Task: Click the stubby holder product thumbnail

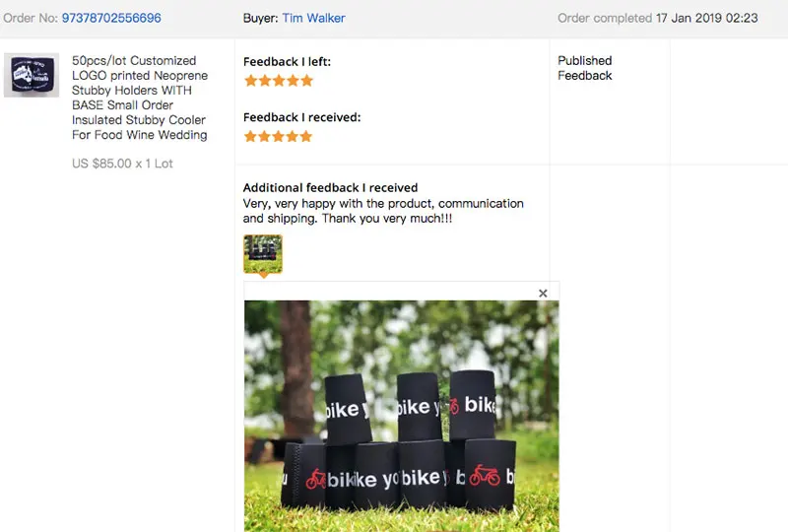Action: pyautogui.click(x=32, y=75)
